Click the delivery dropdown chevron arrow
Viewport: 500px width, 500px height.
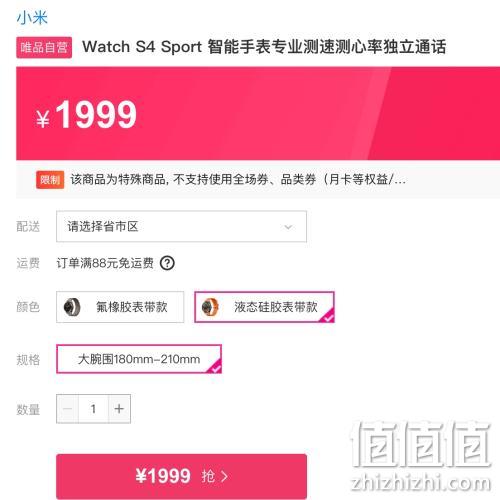point(288,227)
